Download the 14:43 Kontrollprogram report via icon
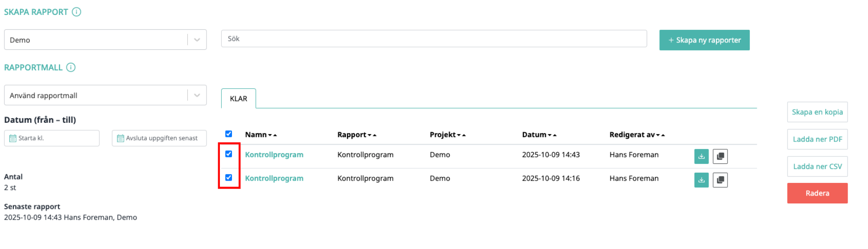Screen dimensions: 868x249 (x=701, y=156)
